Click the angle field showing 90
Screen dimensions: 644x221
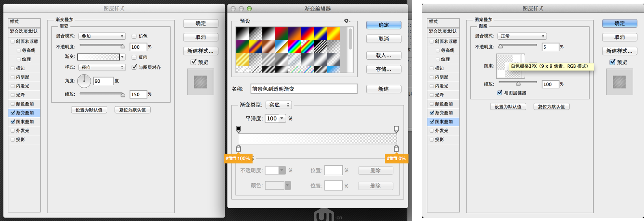tap(103, 81)
